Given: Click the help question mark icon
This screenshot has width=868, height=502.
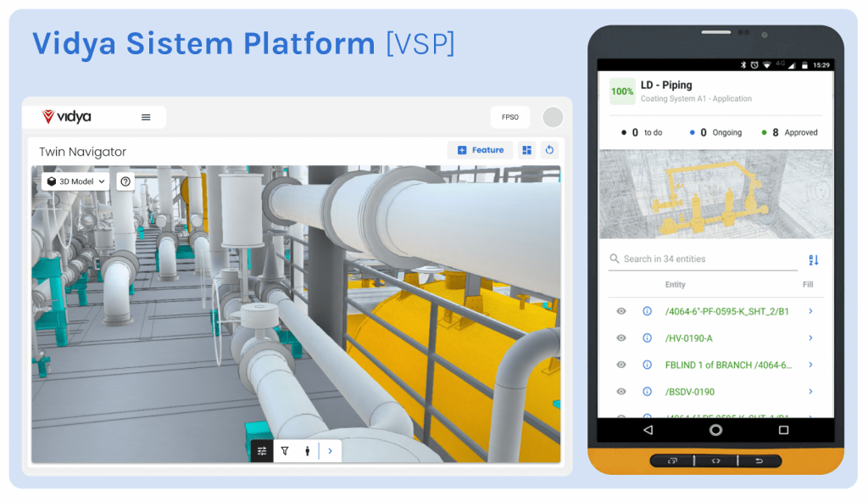Looking at the screenshot, I should click(125, 181).
